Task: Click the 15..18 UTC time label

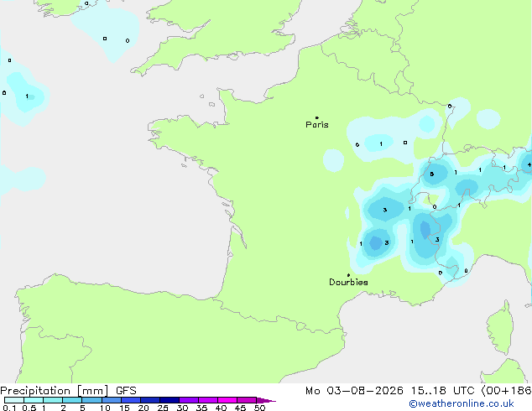Action: pos(442,391)
